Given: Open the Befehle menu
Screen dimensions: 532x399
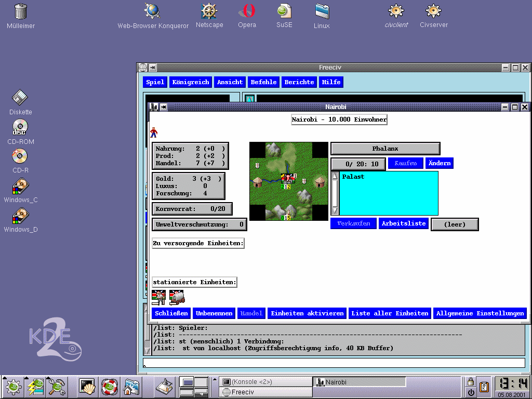Looking at the screenshot, I should [263, 82].
